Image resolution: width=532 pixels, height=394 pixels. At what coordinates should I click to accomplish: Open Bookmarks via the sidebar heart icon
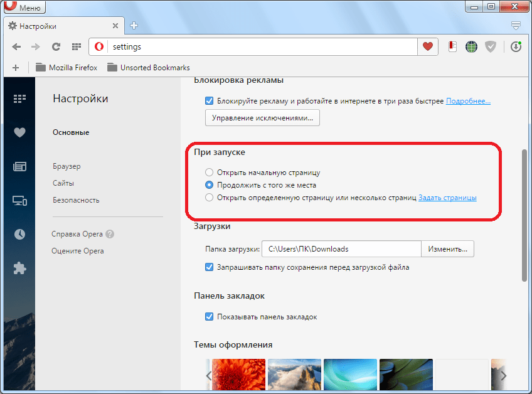tap(19, 132)
